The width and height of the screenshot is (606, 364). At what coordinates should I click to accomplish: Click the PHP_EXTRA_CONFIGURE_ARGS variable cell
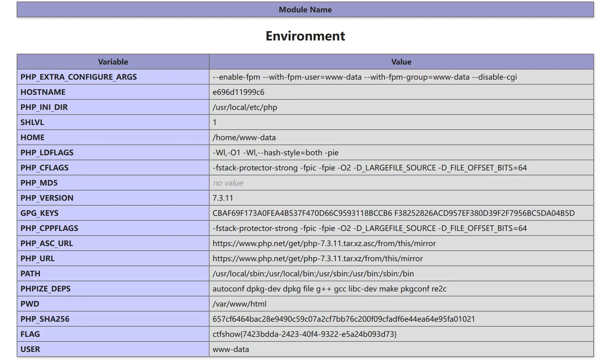click(78, 77)
